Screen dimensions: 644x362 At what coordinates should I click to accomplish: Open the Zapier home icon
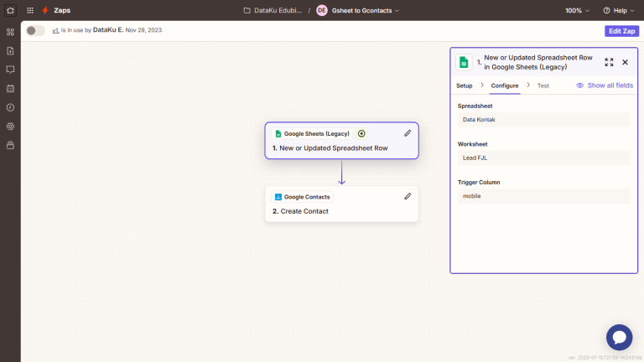pyautogui.click(x=10, y=10)
